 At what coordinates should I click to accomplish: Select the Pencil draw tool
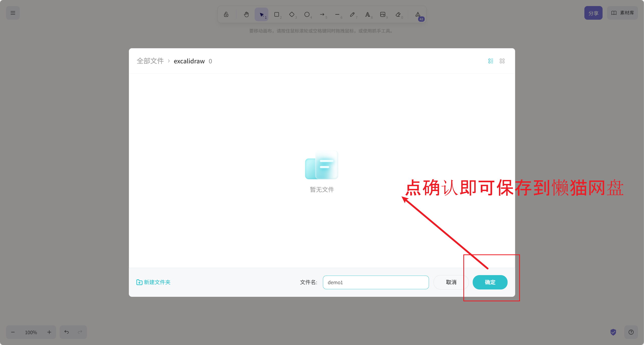[x=352, y=14]
